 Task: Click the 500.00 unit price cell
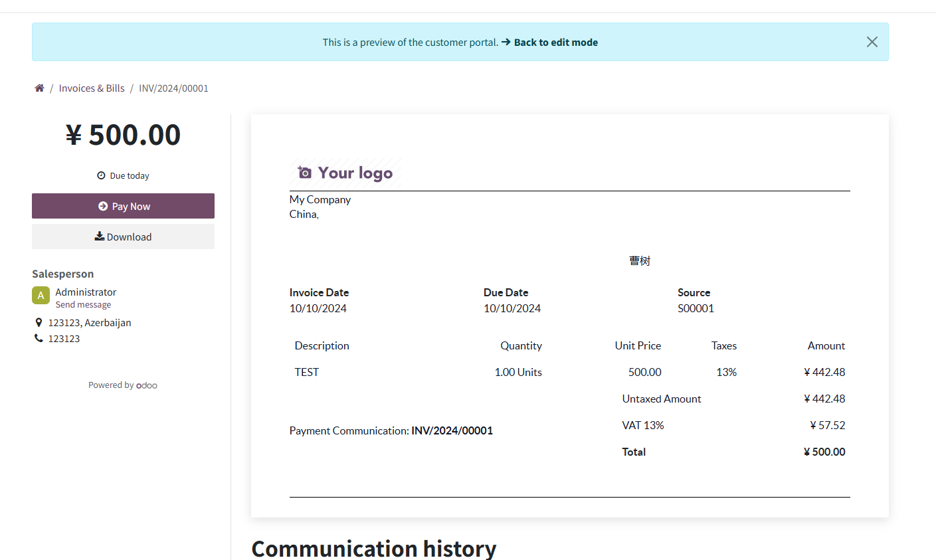click(645, 372)
